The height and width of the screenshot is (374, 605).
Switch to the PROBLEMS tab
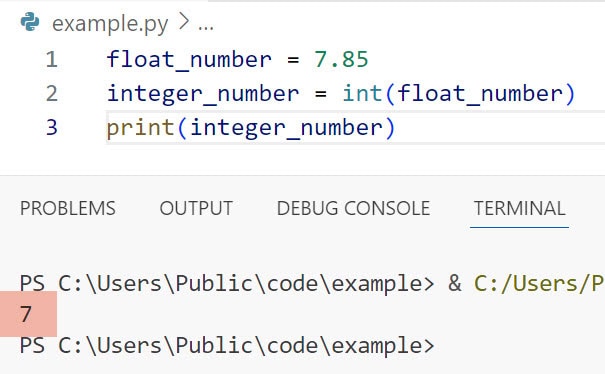(68, 208)
